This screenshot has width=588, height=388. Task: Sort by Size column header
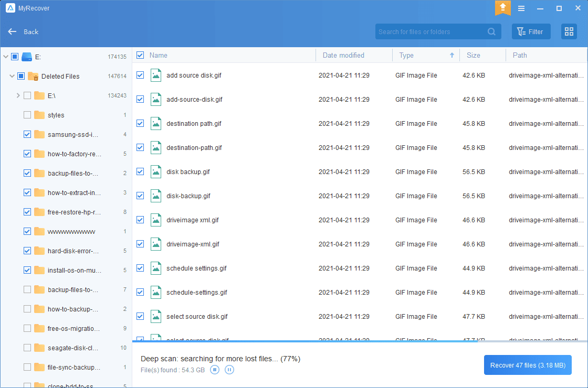tap(473, 55)
